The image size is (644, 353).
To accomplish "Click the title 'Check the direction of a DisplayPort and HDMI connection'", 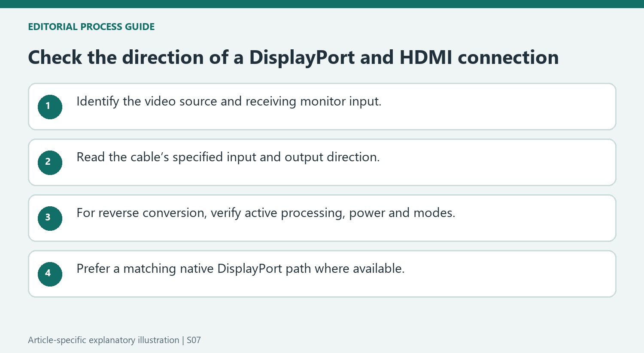I will [x=293, y=57].
